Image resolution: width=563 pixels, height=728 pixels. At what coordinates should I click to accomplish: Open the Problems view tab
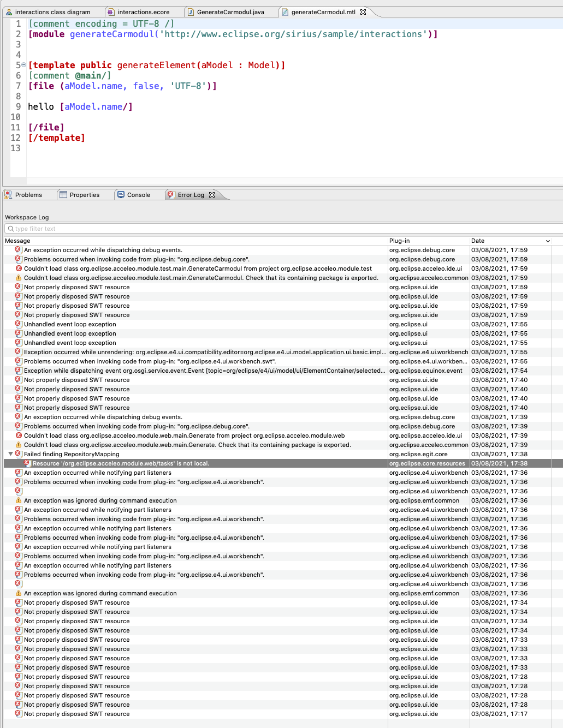[28, 195]
